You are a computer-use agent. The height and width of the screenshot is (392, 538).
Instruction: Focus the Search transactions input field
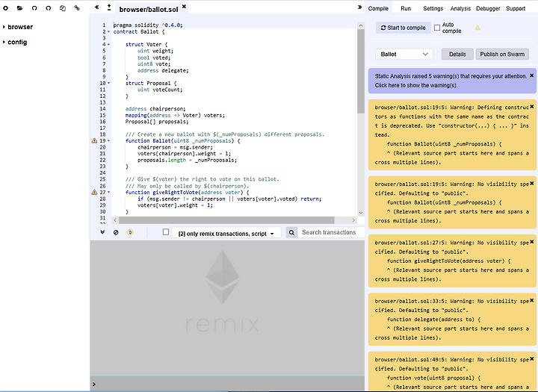(x=331, y=232)
